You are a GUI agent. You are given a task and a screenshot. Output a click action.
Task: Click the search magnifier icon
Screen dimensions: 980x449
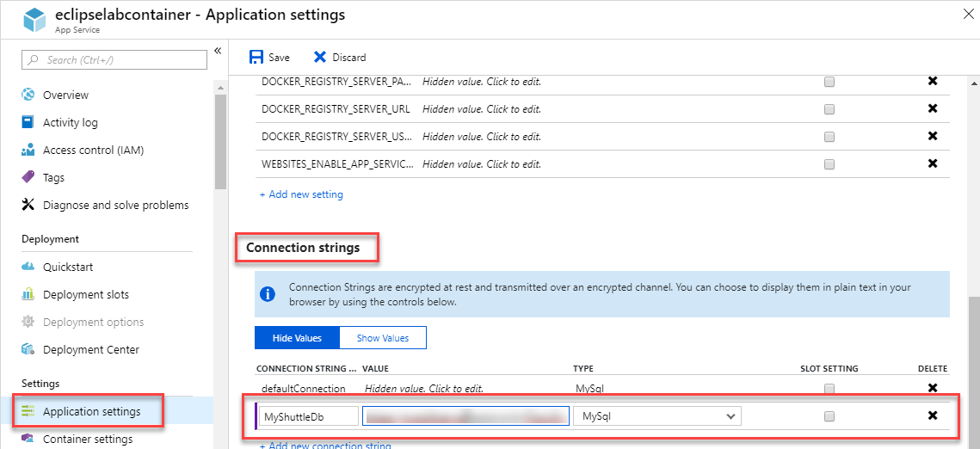(x=33, y=60)
